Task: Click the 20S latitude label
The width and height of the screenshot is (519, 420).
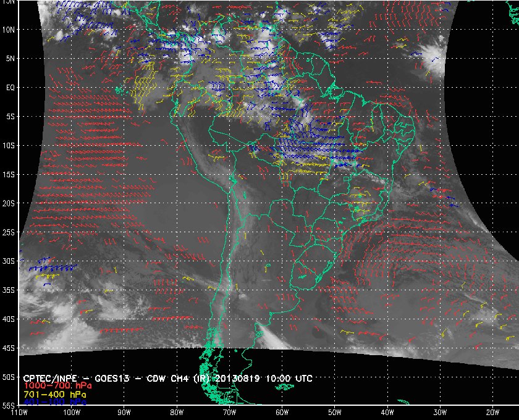Action: (x=9, y=203)
